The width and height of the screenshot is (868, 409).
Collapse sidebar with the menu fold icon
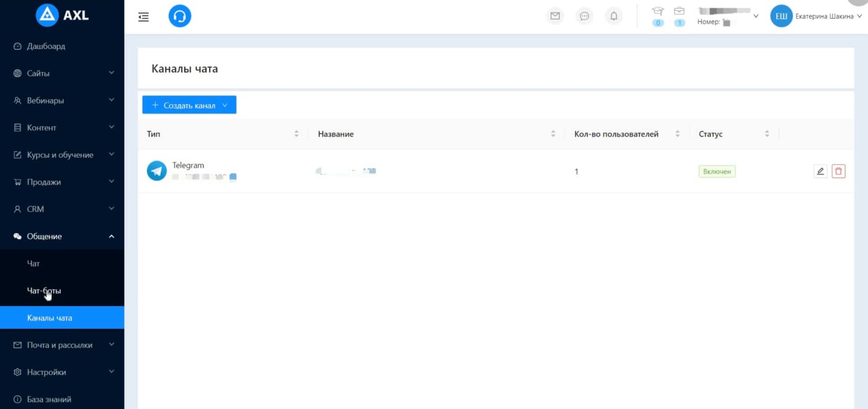click(x=143, y=17)
